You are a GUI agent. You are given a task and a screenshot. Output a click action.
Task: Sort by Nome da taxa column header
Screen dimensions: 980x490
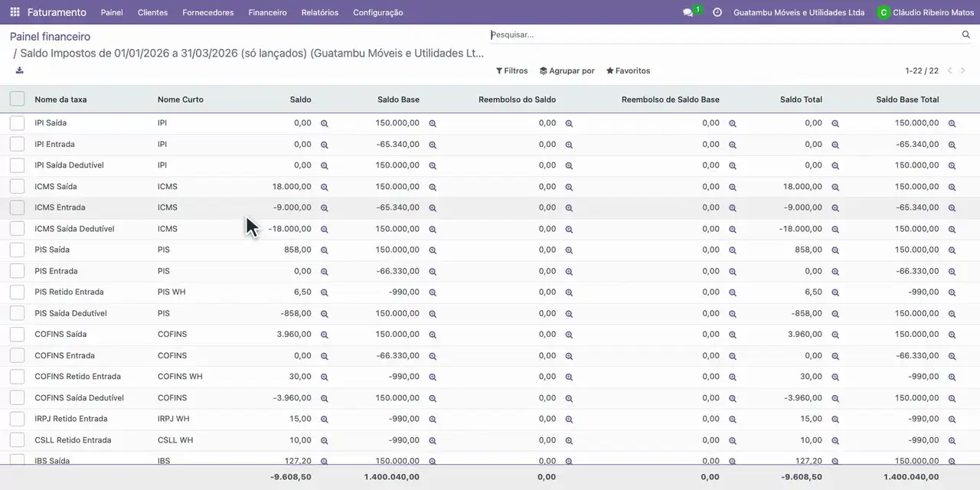pos(60,100)
